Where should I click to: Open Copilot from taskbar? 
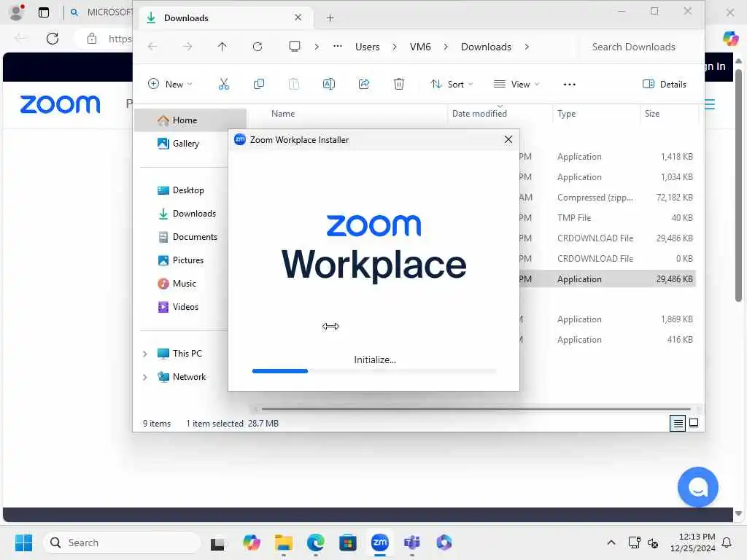pyautogui.click(x=251, y=542)
